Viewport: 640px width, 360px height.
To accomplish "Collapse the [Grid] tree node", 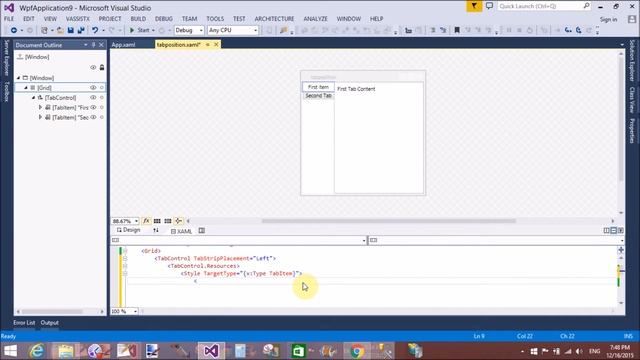I will 26,88.
